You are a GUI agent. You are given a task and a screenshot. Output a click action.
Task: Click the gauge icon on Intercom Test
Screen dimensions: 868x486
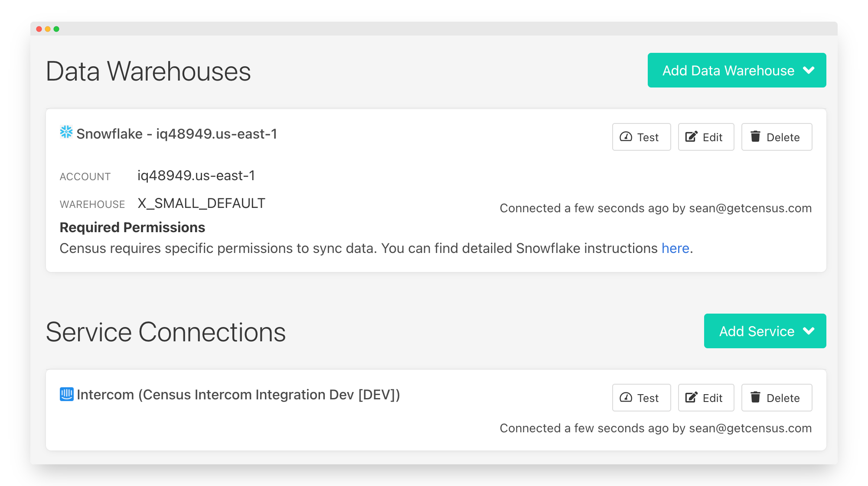point(626,398)
